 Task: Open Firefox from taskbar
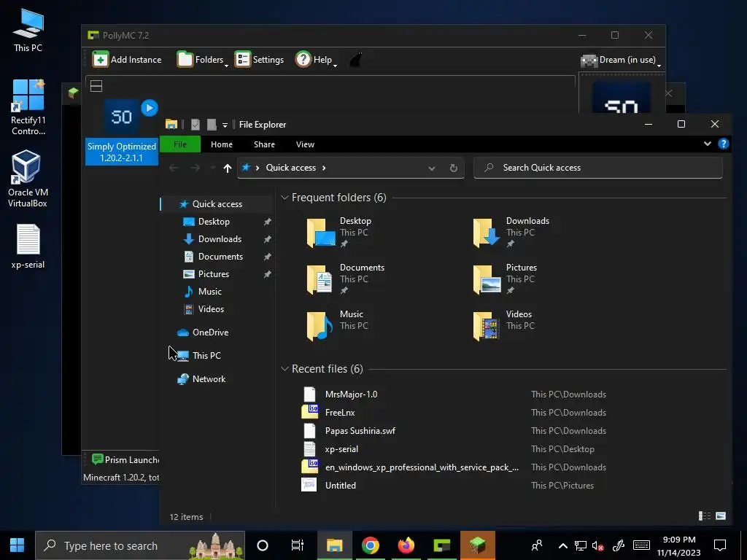coord(406,545)
